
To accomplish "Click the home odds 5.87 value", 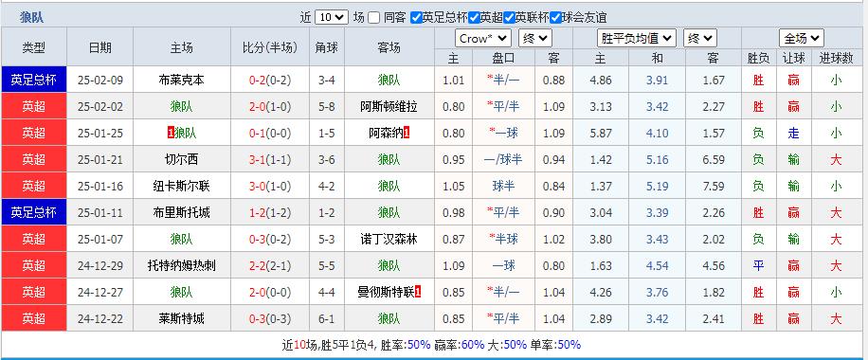I will click(601, 133).
